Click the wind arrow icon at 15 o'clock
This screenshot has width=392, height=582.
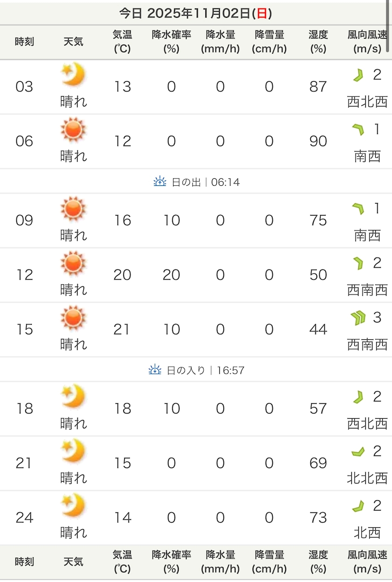pos(358,318)
